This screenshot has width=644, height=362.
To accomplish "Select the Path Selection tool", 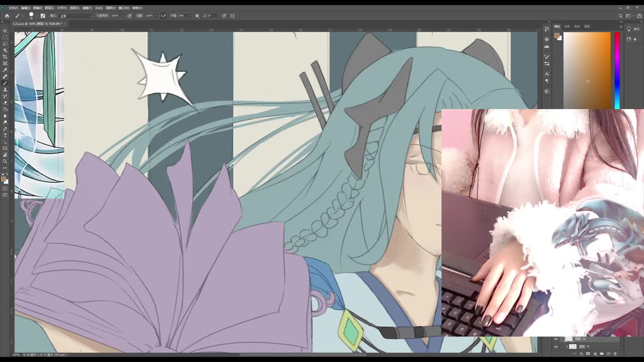I will tap(5, 142).
